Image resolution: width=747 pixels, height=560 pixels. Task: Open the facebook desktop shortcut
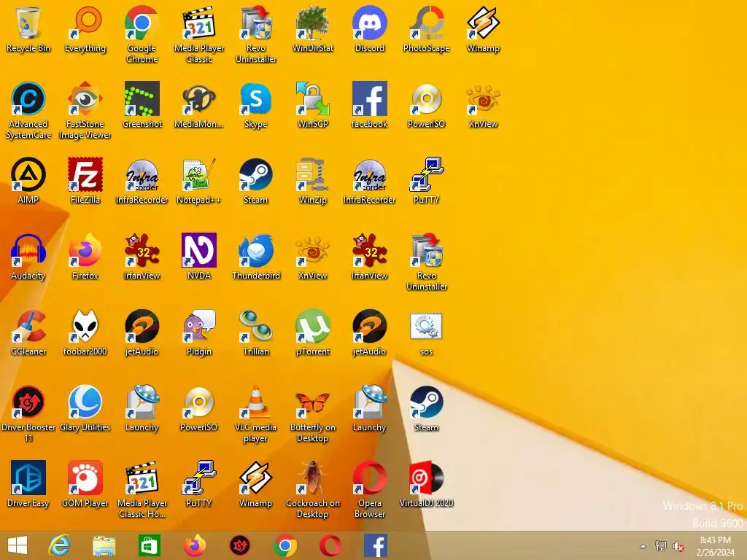pos(370,106)
